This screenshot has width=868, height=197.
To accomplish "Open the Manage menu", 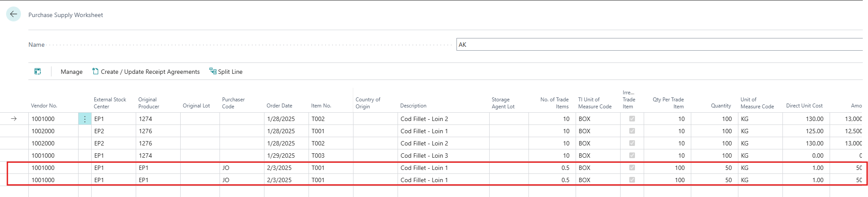I will pyautogui.click(x=72, y=72).
